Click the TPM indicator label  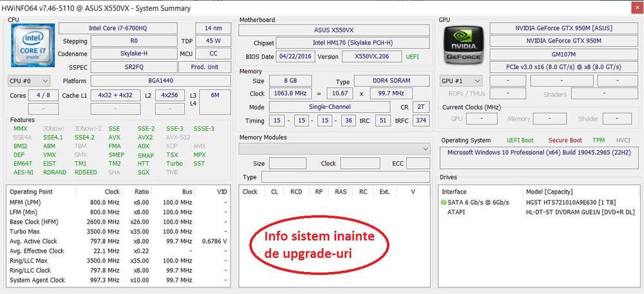[x=598, y=140]
